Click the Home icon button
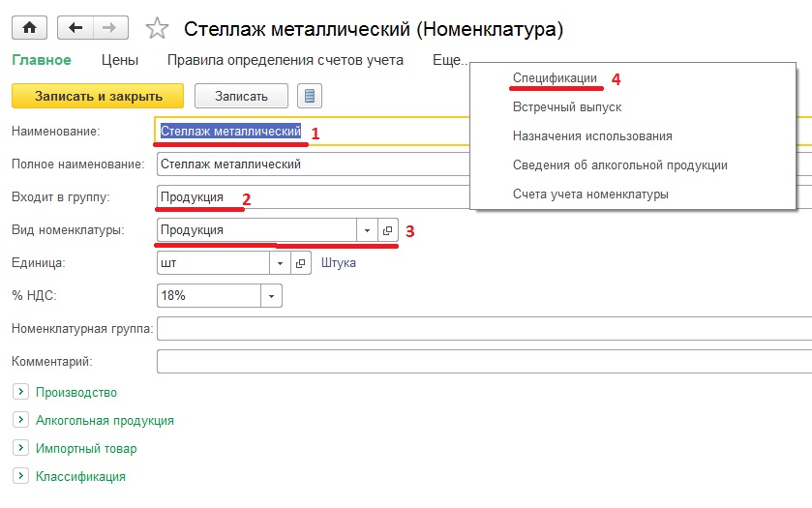Screen dimensions: 812x508 click(x=28, y=29)
